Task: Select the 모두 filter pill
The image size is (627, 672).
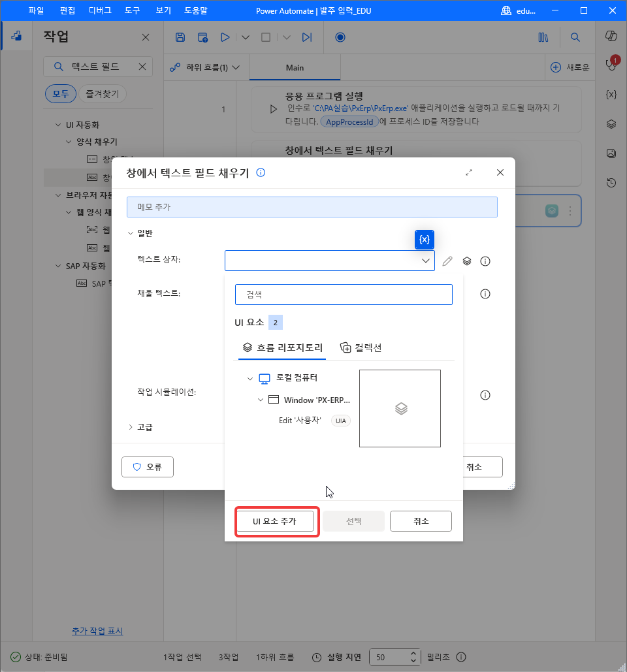Action: tap(61, 94)
